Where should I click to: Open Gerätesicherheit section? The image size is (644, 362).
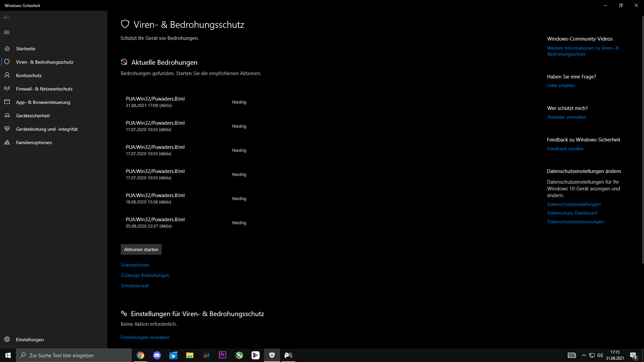tap(54, 116)
